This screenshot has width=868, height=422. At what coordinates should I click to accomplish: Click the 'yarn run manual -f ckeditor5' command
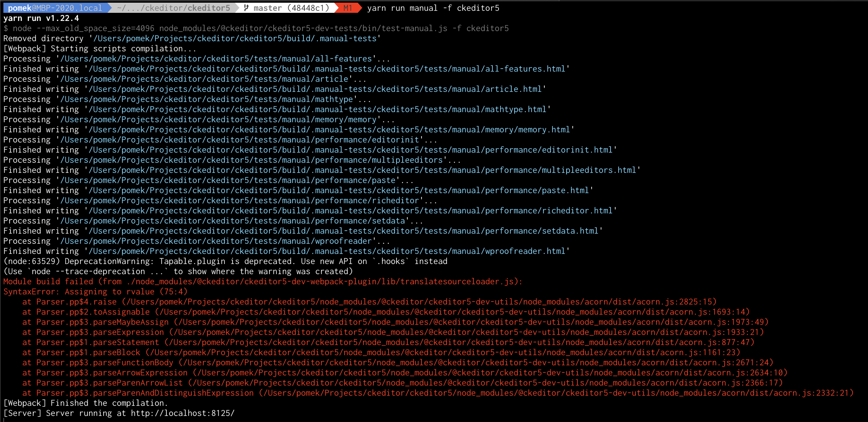click(x=433, y=8)
